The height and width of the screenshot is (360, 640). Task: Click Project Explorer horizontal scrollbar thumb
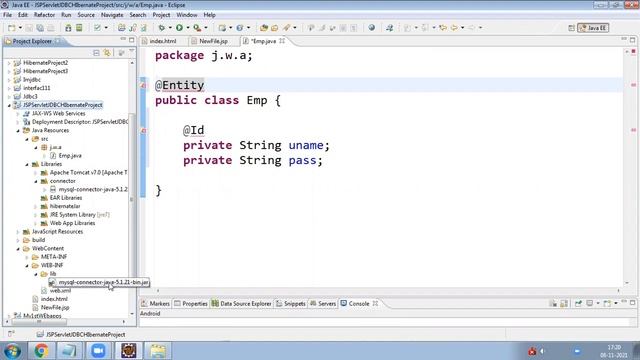tap(39, 322)
